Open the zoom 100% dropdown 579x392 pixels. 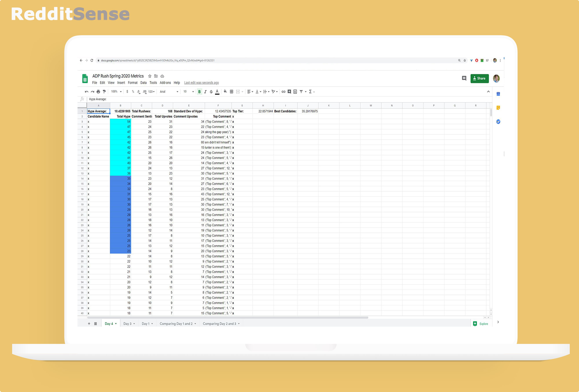pos(116,92)
